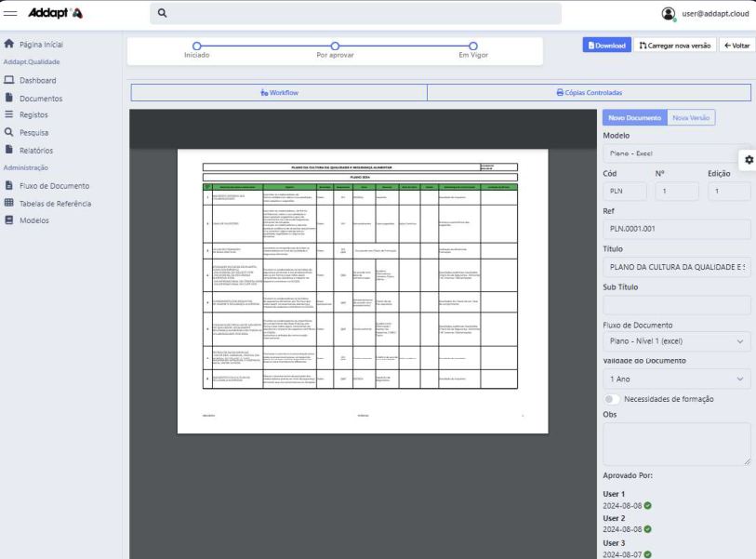This screenshot has height=559, width=756.
Task: Click the document page preview thumbnail
Action: [x=363, y=291]
